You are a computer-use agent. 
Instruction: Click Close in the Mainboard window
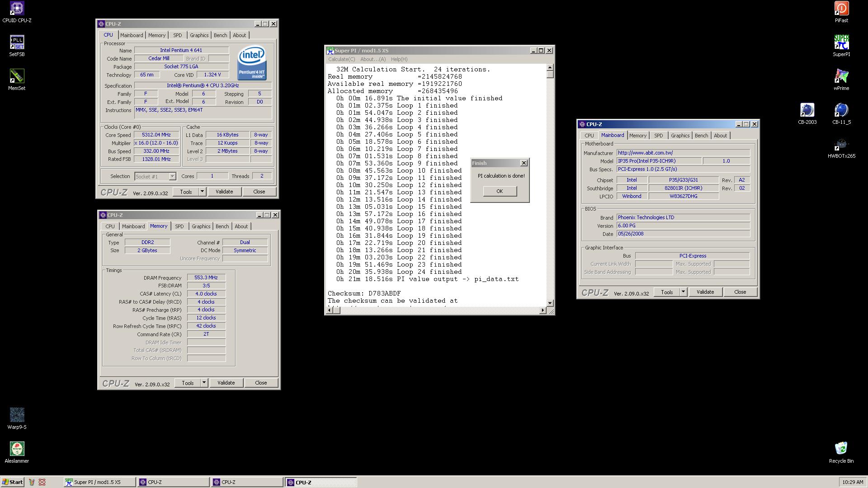click(740, 292)
